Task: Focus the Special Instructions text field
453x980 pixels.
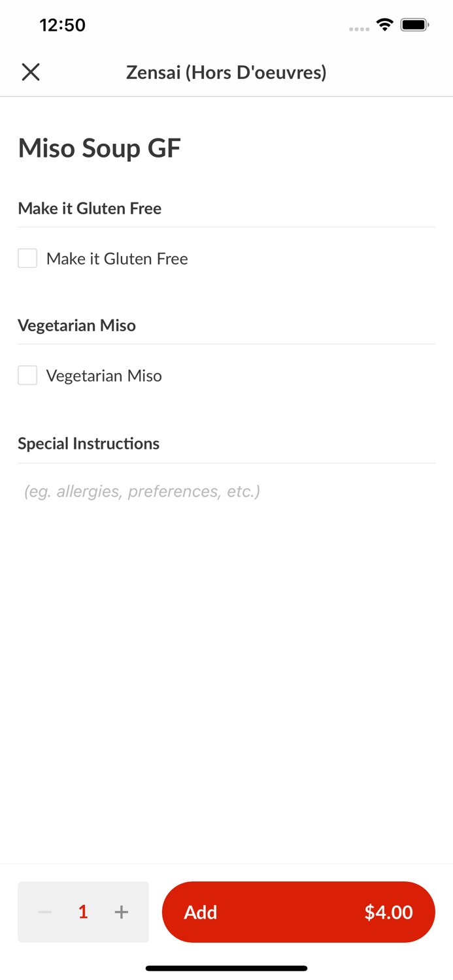Action: (x=226, y=491)
